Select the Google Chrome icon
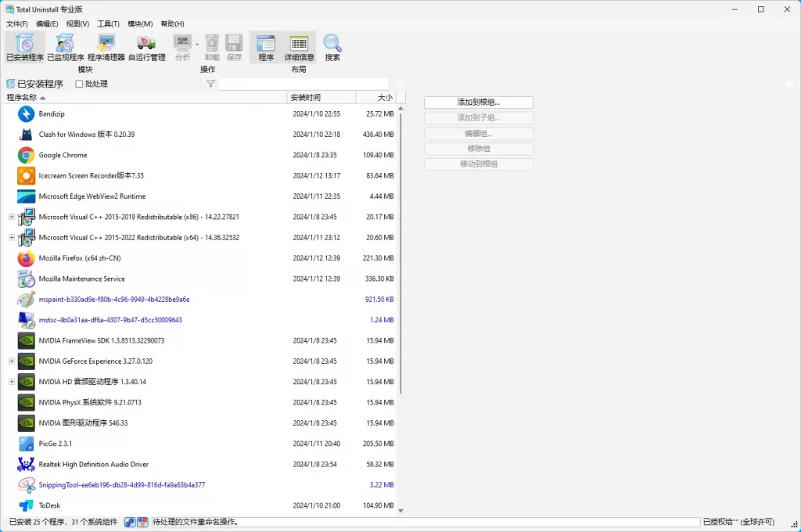This screenshot has height=532, width=801. pos(26,155)
